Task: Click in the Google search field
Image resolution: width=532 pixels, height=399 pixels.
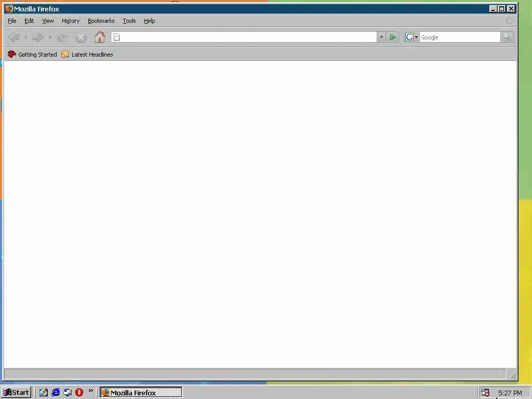Action: [460, 37]
